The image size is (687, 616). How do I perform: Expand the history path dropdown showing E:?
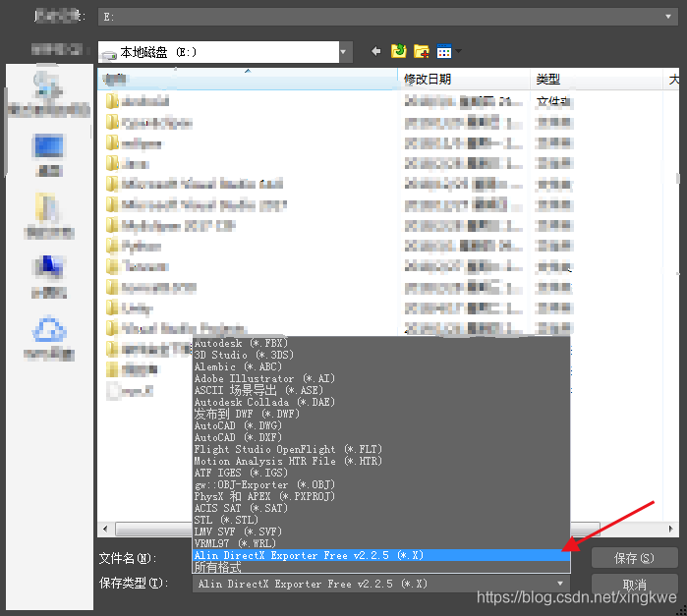(667, 17)
